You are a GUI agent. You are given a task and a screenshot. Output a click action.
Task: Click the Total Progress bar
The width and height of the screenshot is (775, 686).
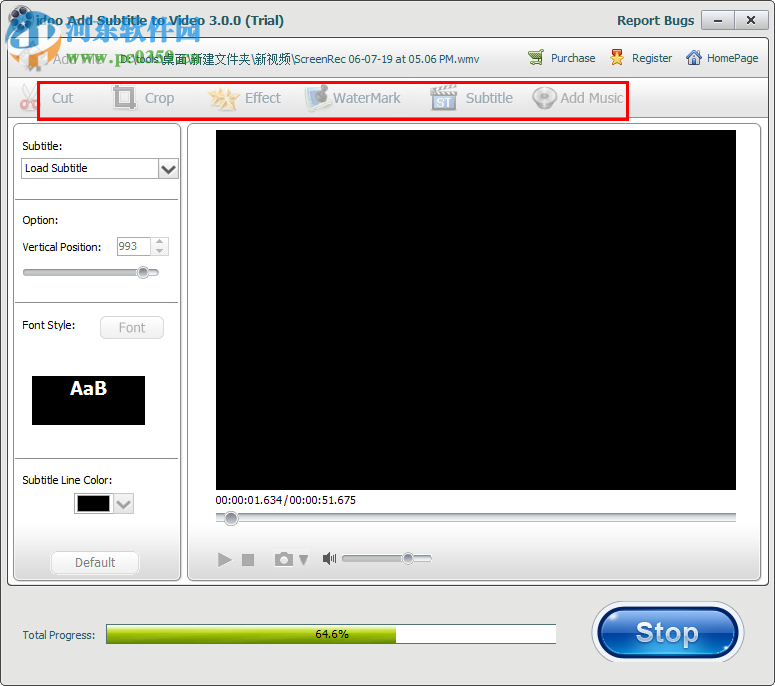tap(331, 634)
